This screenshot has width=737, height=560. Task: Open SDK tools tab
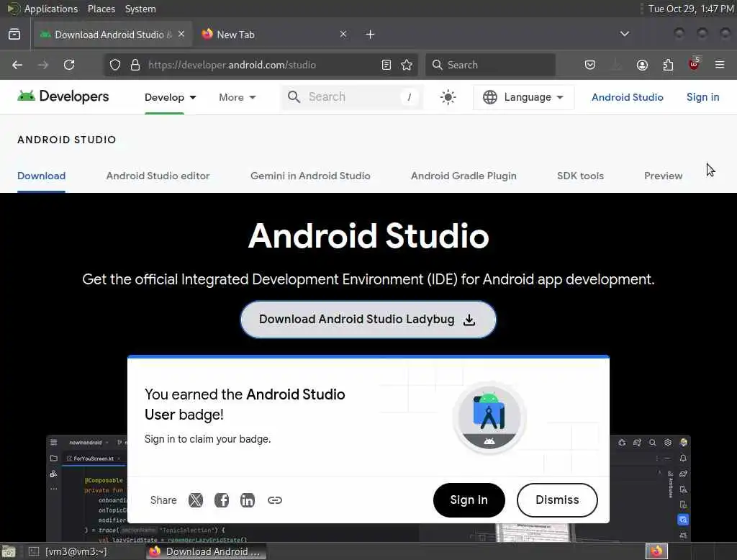[580, 176]
